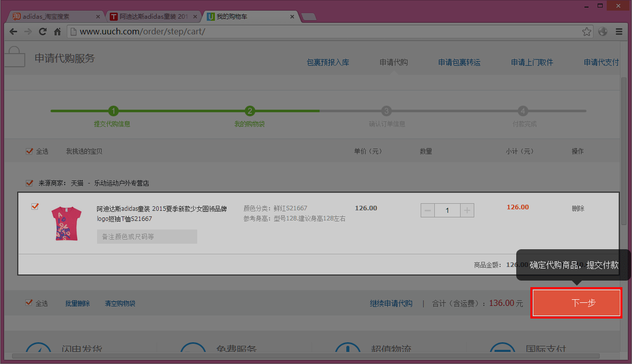
Task: Click the 备注颜色或尺码等 remark field
Action: coord(147,237)
